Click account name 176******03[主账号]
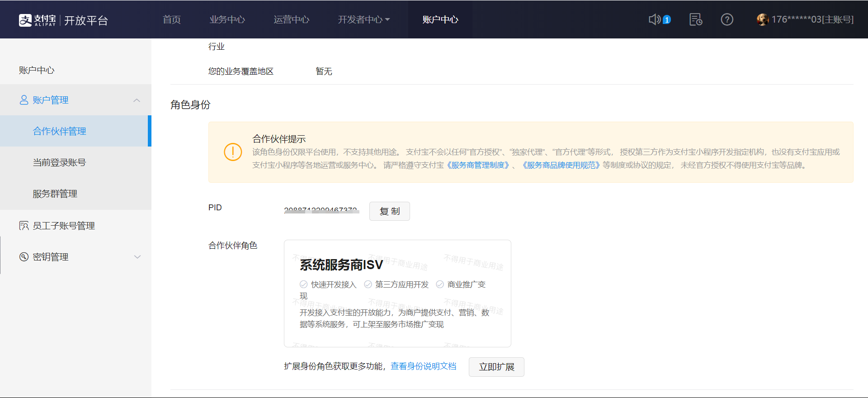Image resolution: width=868 pixels, height=398 pixels. [x=812, y=19]
